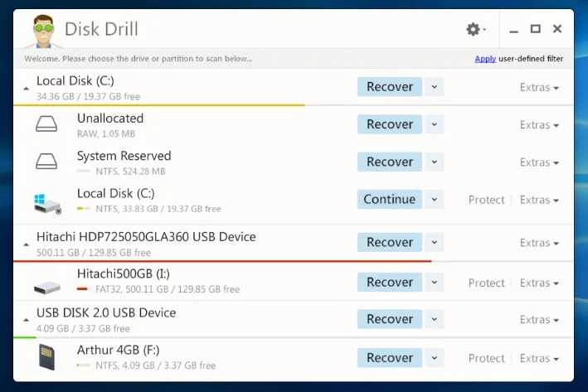Click the '4.09 GB / 3.37 GB free' device text
This screenshot has width=588, height=392.
(83, 329)
